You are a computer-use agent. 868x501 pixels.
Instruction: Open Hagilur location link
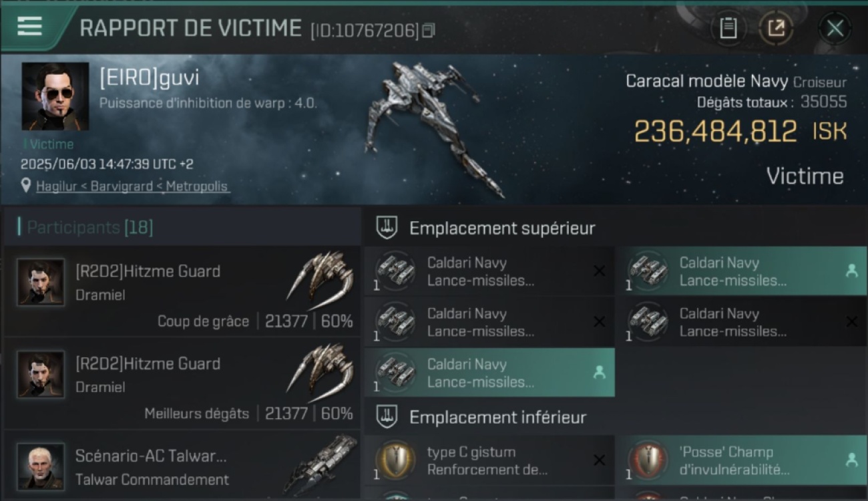click(x=132, y=186)
